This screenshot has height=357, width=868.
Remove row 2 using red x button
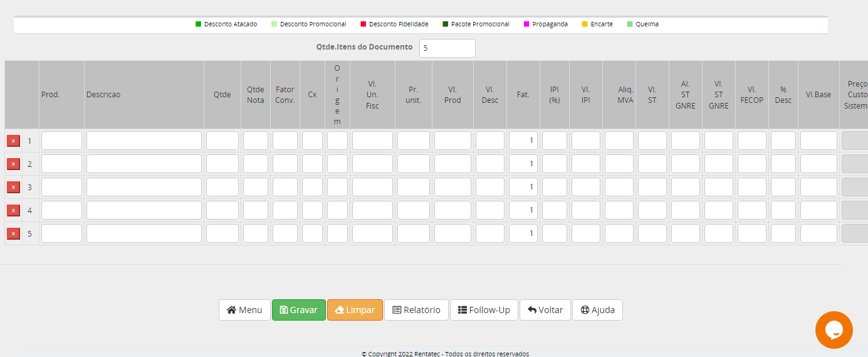(13, 164)
